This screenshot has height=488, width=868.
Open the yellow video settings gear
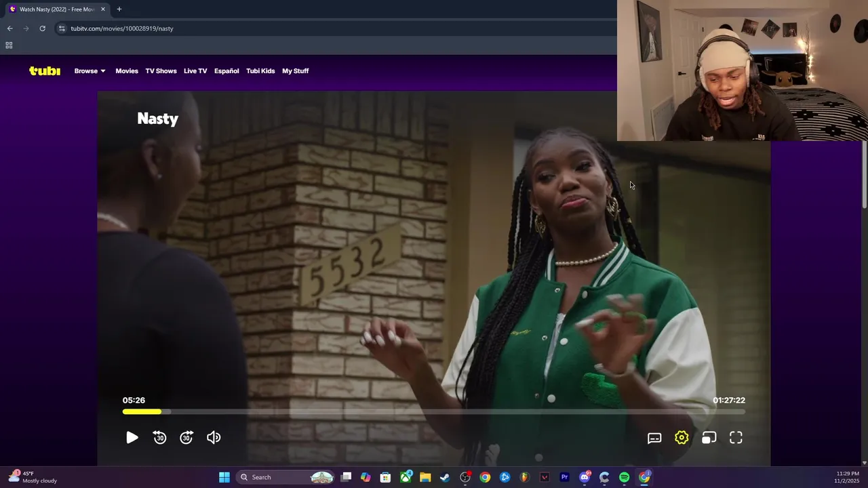tap(682, 438)
